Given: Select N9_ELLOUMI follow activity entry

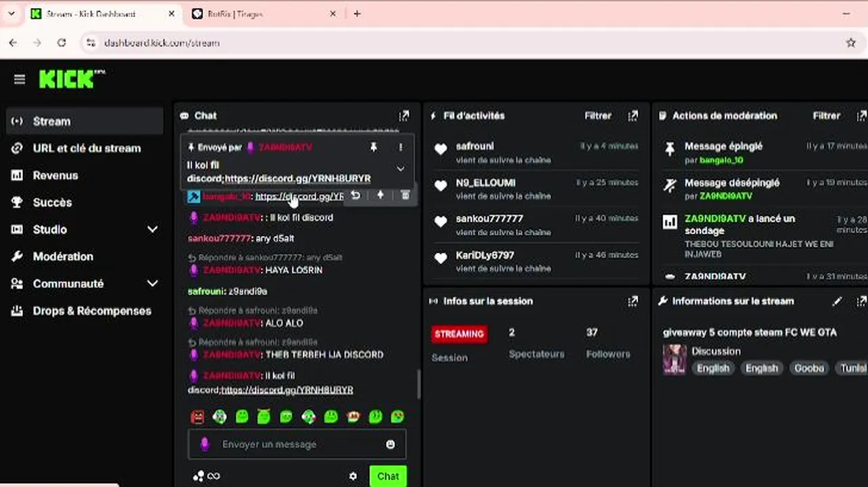Looking at the screenshot, I should point(535,189).
